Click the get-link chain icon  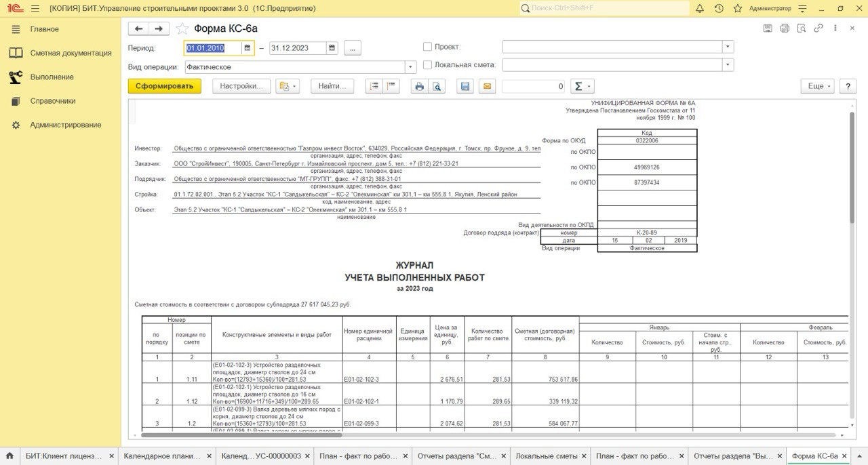coord(818,28)
